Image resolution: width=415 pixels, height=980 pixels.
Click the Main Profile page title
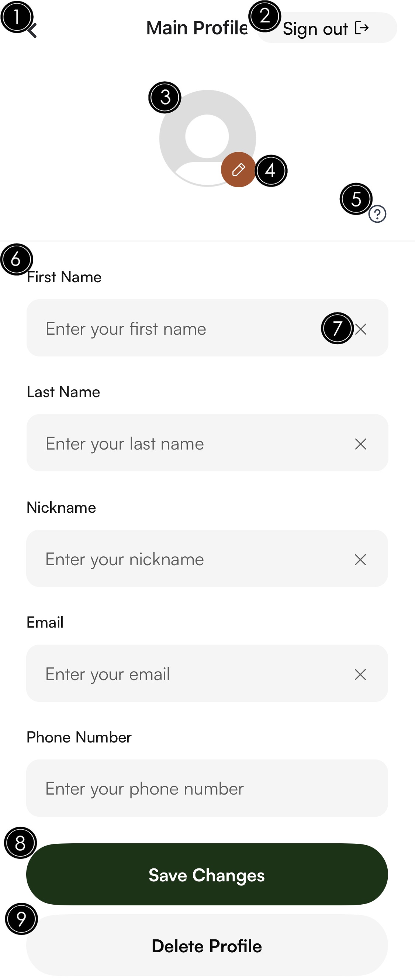point(197,28)
